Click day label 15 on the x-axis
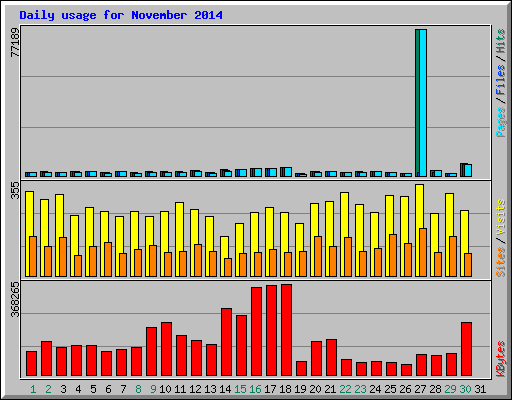Screen dimensions: 512x400 click(240, 389)
